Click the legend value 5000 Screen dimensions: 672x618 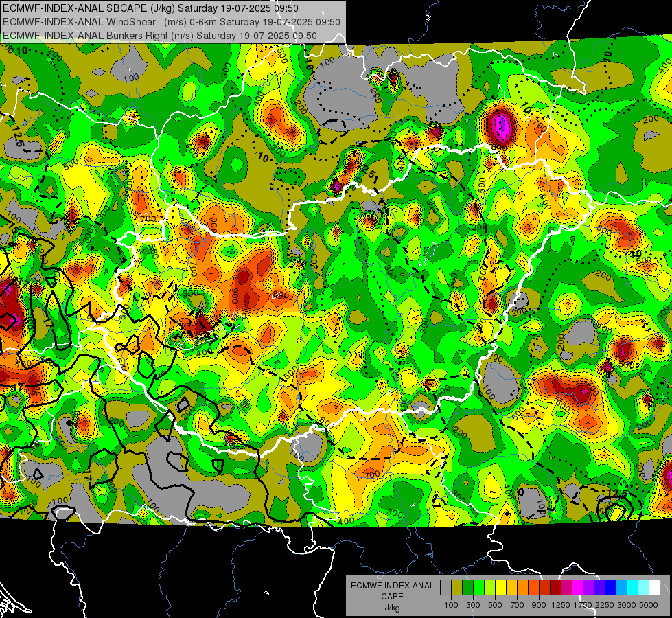point(649,605)
